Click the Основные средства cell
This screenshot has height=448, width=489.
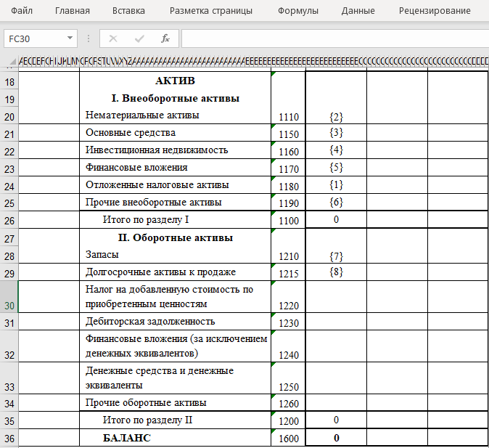coord(174,133)
